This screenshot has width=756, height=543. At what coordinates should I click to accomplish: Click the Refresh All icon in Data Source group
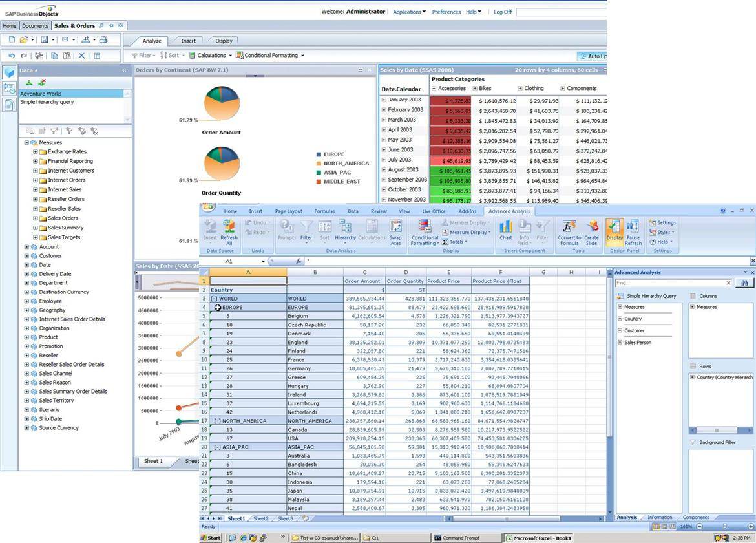coord(229,231)
